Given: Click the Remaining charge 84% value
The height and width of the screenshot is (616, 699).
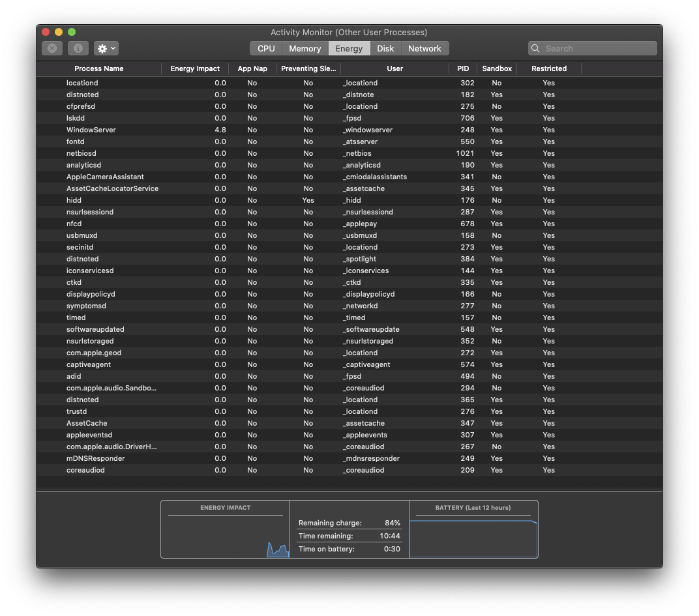Looking at the screenshot, I should click(x=393, y=523).
